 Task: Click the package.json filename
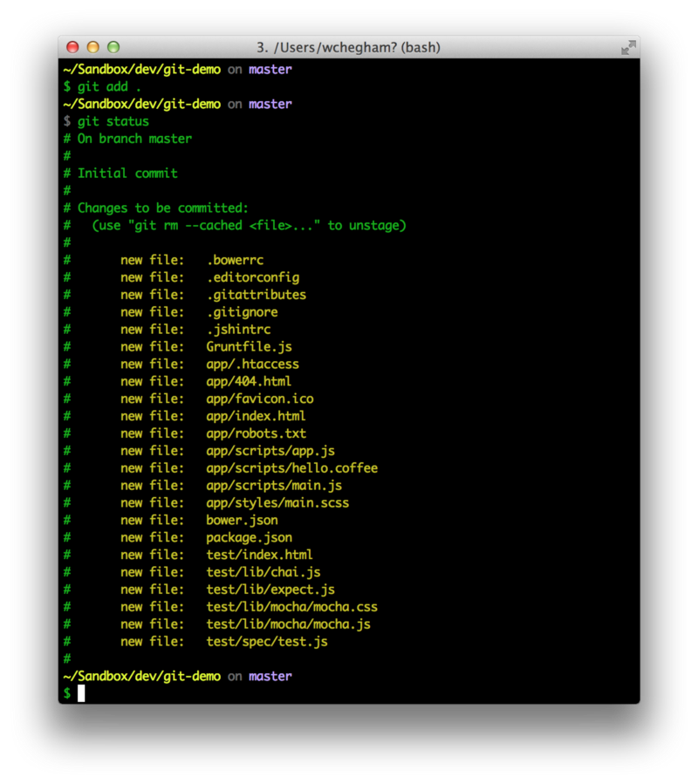(249, 537)
